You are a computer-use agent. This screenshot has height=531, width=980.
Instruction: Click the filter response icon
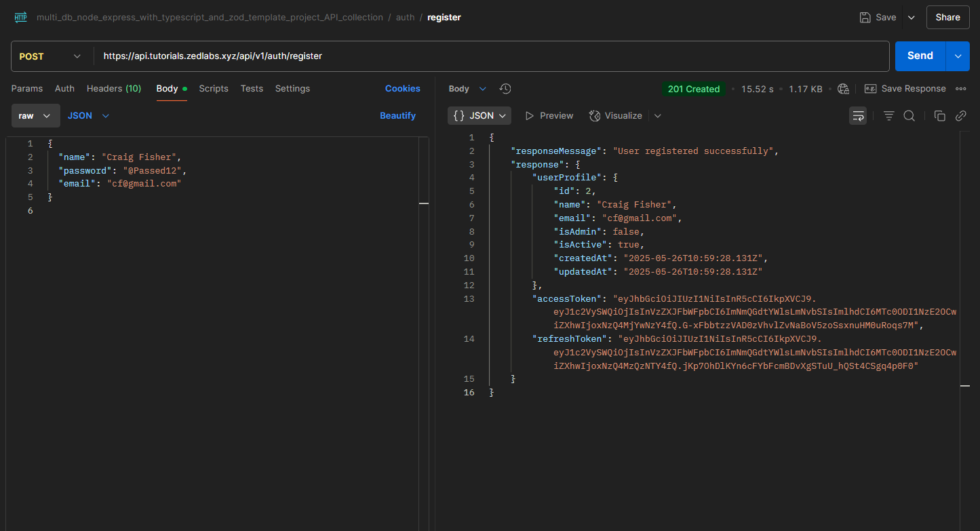click(x=888, y=116)
